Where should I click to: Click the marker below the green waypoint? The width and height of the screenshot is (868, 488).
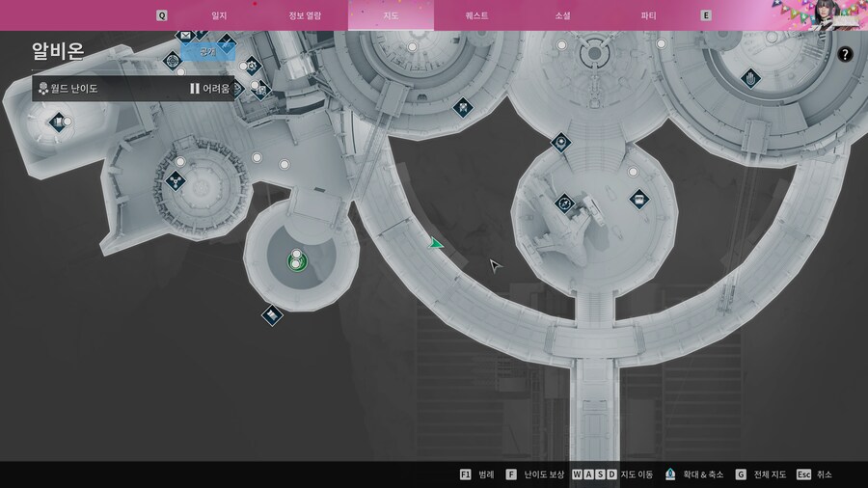tap(272, 314)
